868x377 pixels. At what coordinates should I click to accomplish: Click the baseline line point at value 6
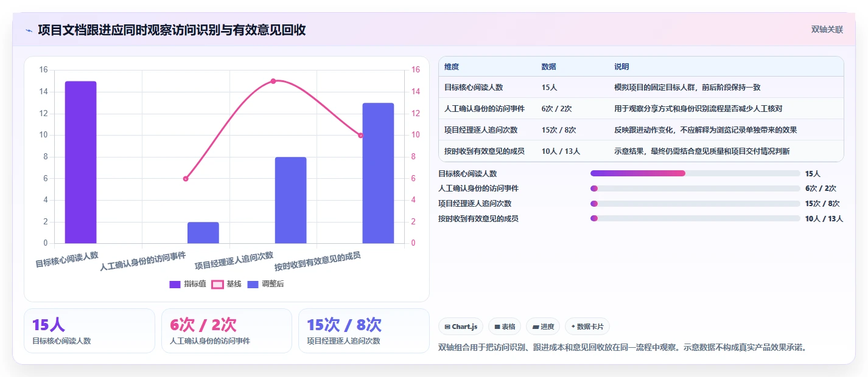[186, 179]
